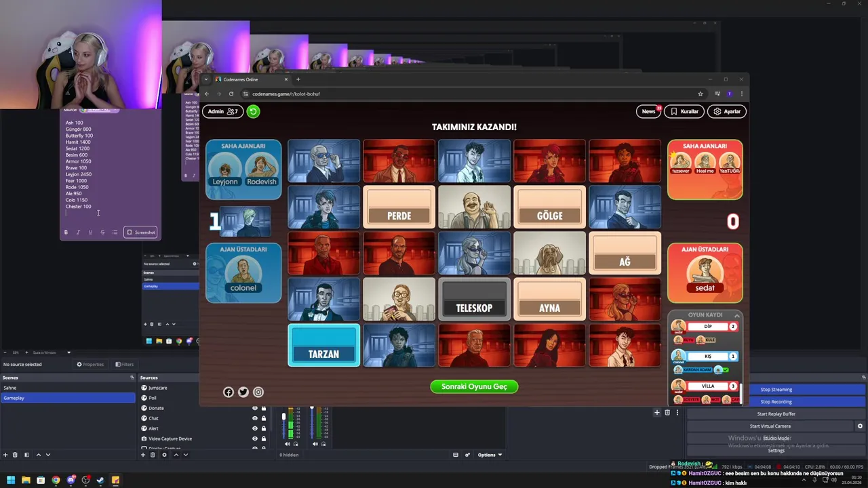The height and width of the screenshot is (488, 868).
Task: Toggle italic in sticky note
Action: point(78,232)
